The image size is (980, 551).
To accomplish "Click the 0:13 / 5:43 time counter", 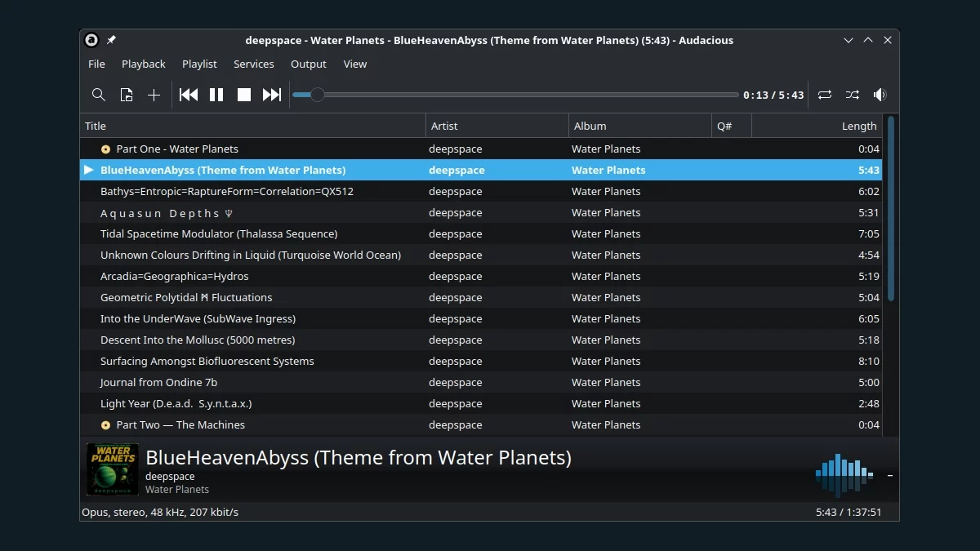I will coord(773,95).
